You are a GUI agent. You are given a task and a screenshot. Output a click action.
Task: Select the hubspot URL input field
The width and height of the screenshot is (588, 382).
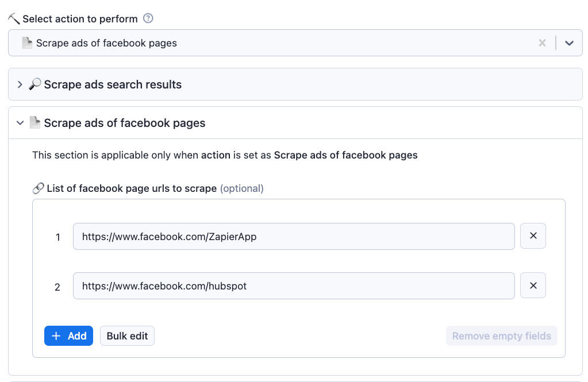pos(293,285)
